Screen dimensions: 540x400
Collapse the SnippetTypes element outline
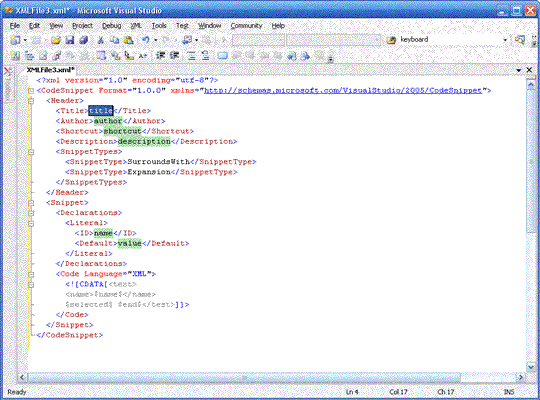coord(31,152)
